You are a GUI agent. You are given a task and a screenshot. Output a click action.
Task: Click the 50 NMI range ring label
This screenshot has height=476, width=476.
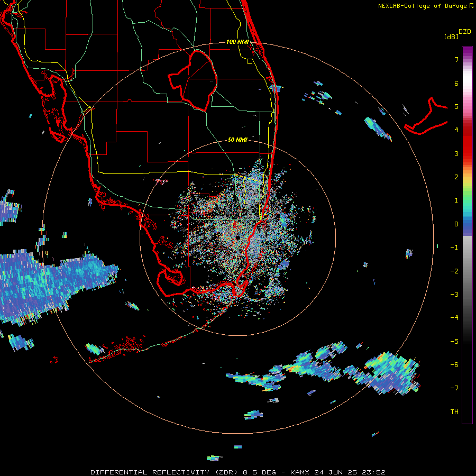(x=237, y=140)
